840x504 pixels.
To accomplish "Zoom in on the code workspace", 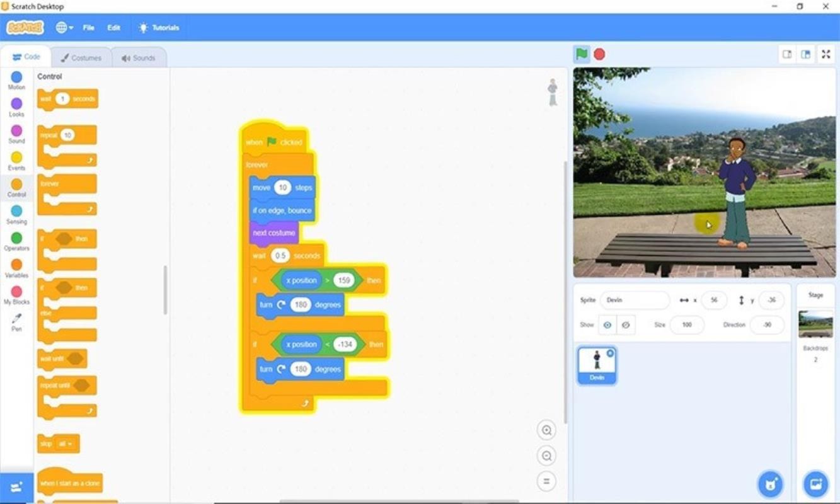I will click(x=546, y=430).
